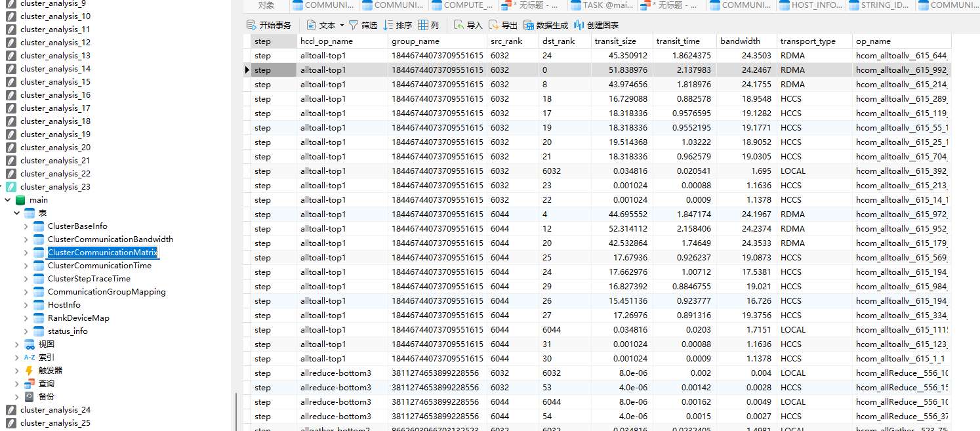Screen dimensions: 980x431
Task: Click the transit_size cell 51.838976
Action: tap(621, 70)
